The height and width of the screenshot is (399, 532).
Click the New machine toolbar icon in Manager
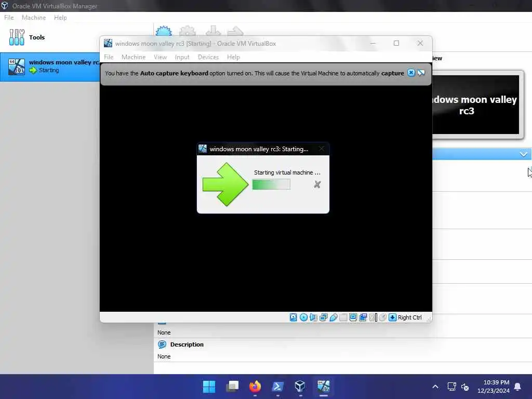click(x=164, y=31)
